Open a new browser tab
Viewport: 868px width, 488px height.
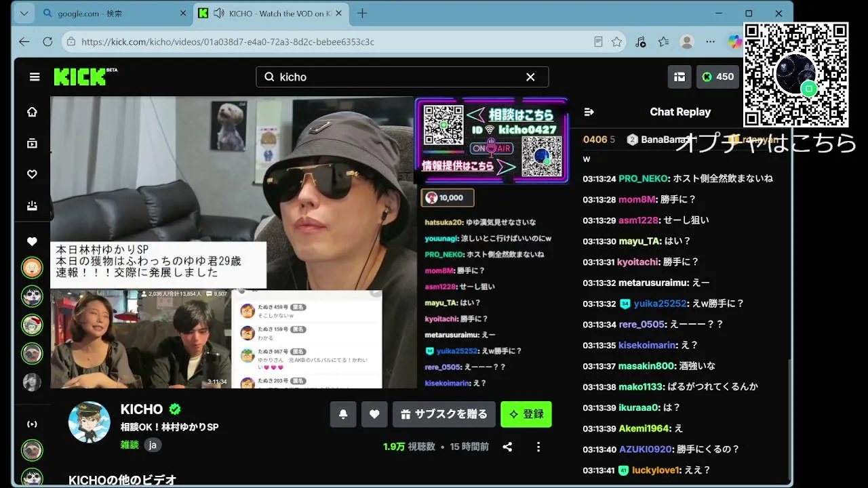tap(362, 14)
